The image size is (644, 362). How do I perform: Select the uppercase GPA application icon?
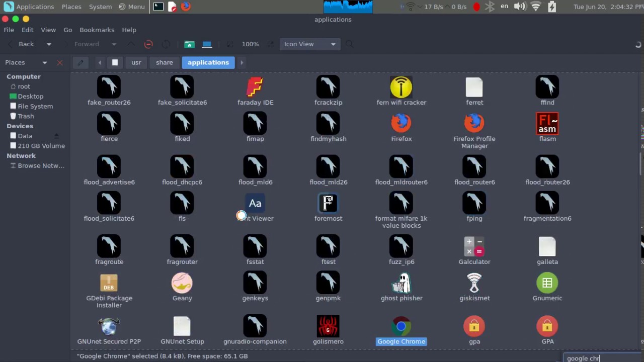tap(547, 326)
